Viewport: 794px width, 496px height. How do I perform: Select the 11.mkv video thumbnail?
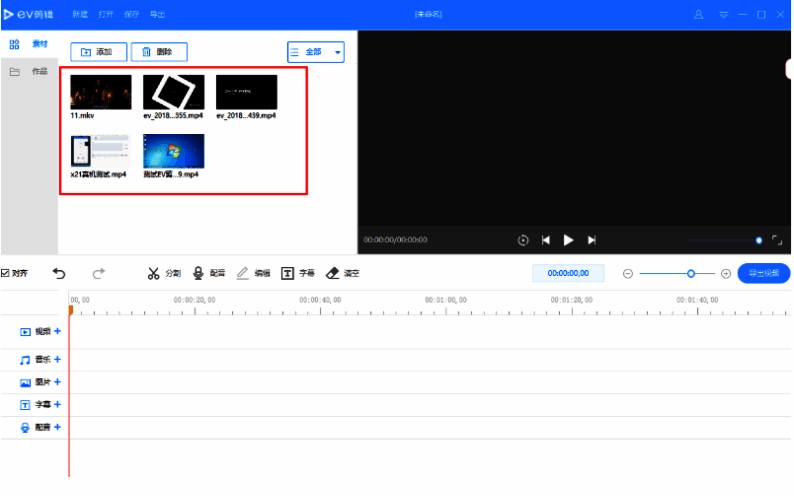pyautogui.click(x=100, y=92)
